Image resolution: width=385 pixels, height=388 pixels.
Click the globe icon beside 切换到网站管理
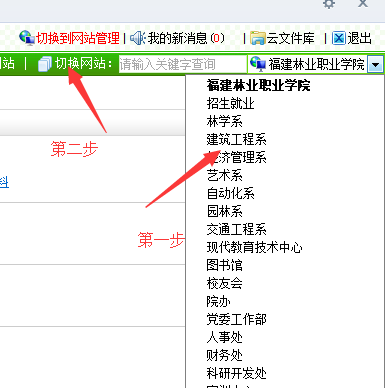point(27,38)
